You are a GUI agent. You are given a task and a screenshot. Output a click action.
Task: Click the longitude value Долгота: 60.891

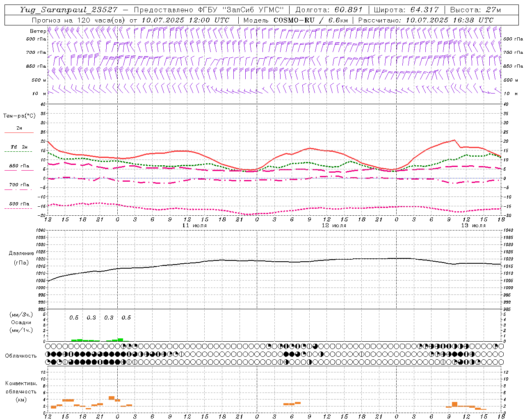[329, 10]
